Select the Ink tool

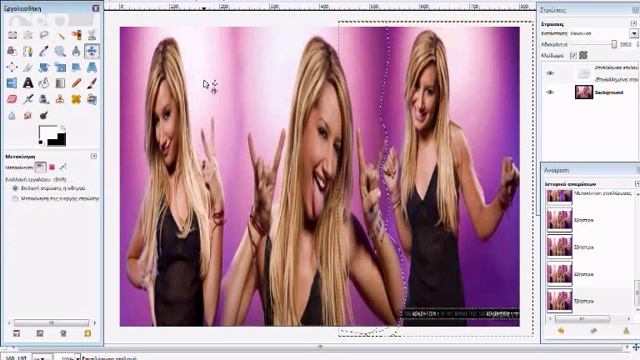[44, 99]
